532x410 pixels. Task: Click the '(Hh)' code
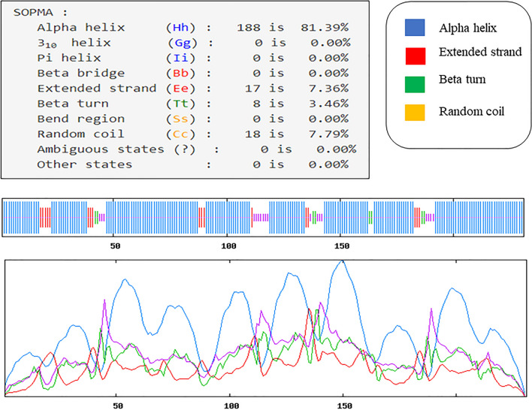181,28
